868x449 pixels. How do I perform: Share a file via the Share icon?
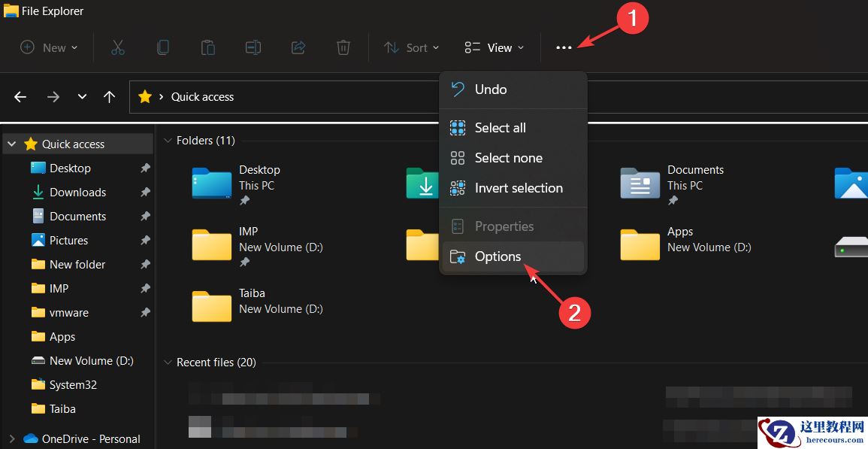298,47
